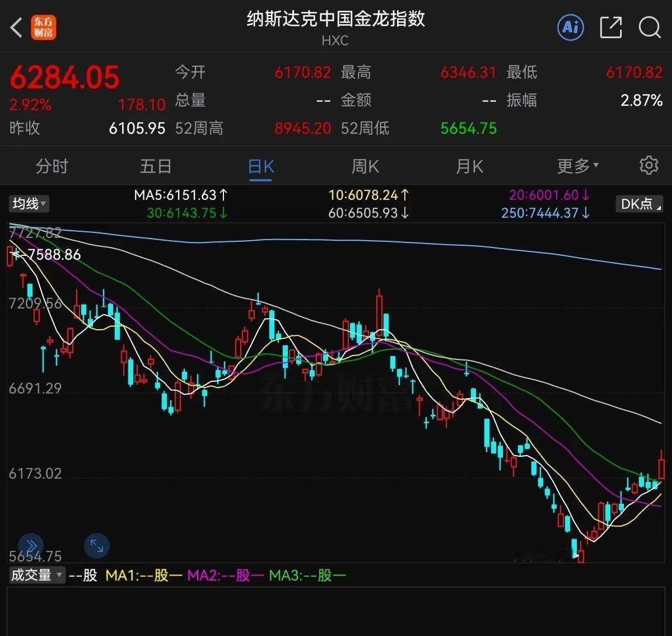Tap the fullscreen diagonal arrows icon

click(97, 546)
